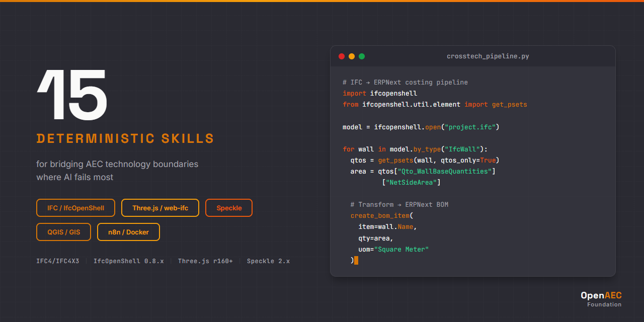The width and height of the screenshot is (644, 322).
Task: Click the OpenAEC Foundation logo
Action: (x=601, y=299)
